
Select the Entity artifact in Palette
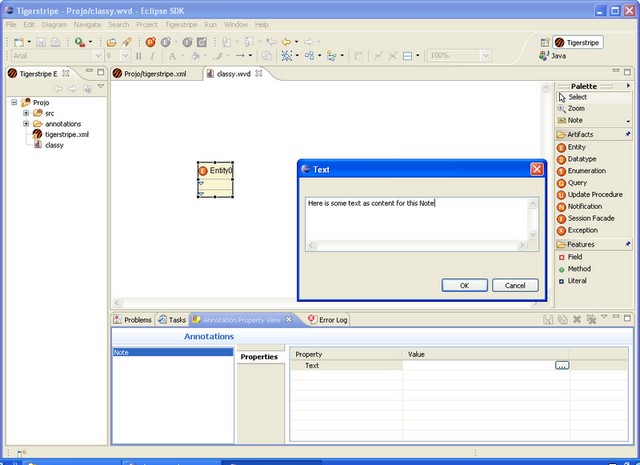[x=571, y=147]
